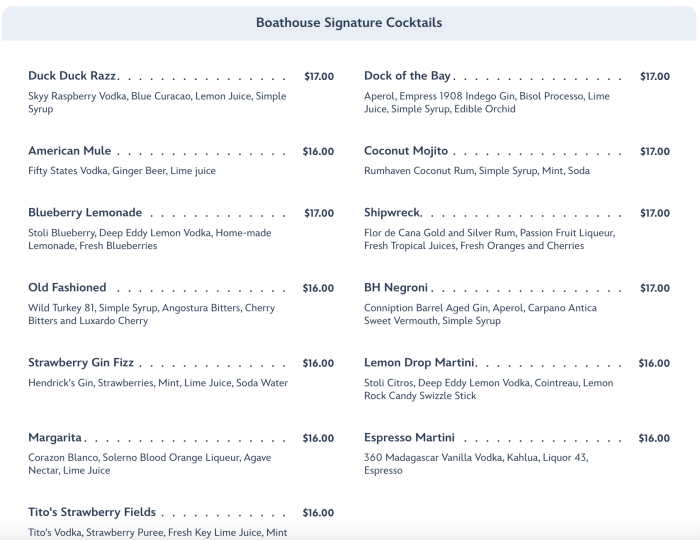Click the Tito's Strawberry Fields cocktail name
The height and width of the screenshot is (540, 700).
pyautogui.click(x=92, y=513)
